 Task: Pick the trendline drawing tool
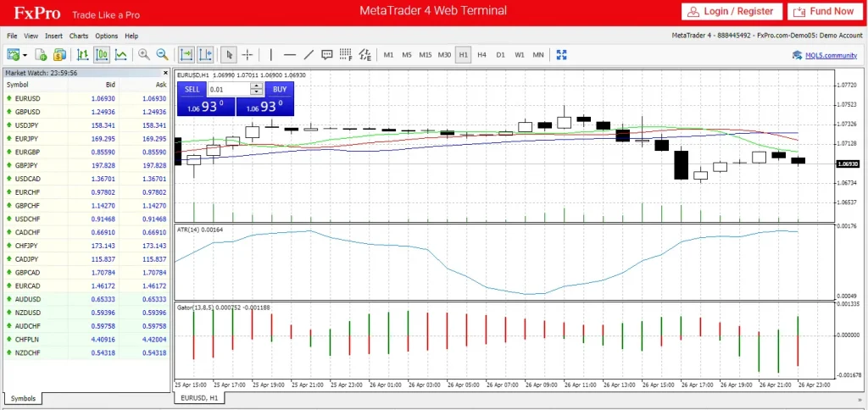pyautogui.click(x=309, y=55)
